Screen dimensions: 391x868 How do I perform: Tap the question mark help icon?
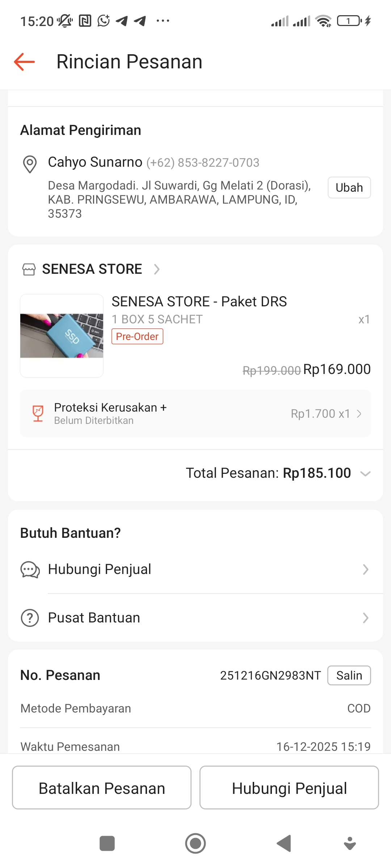pos(30,618)
